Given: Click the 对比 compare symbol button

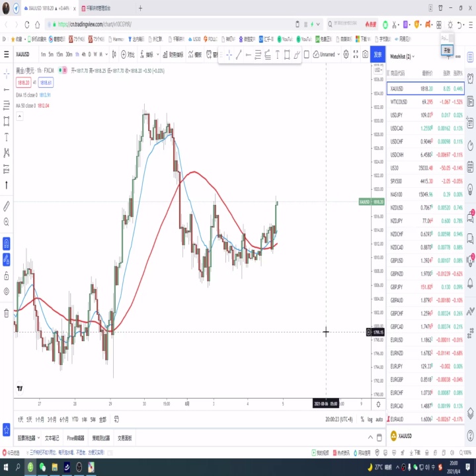Looking at the screenshot, I should (x=128, y=54).
